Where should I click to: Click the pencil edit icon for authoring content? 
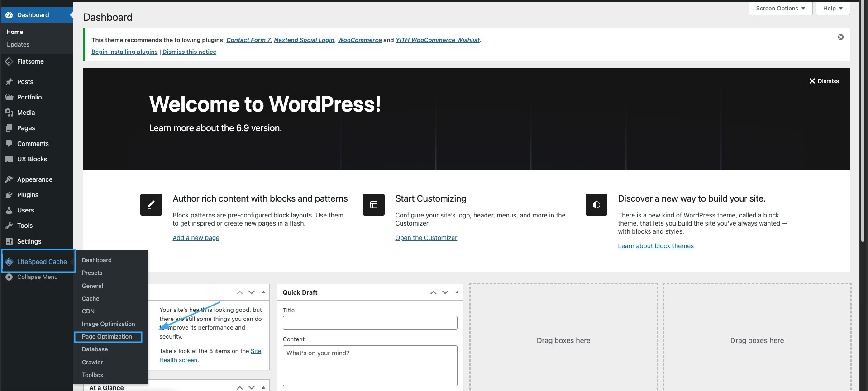[151, 205]
